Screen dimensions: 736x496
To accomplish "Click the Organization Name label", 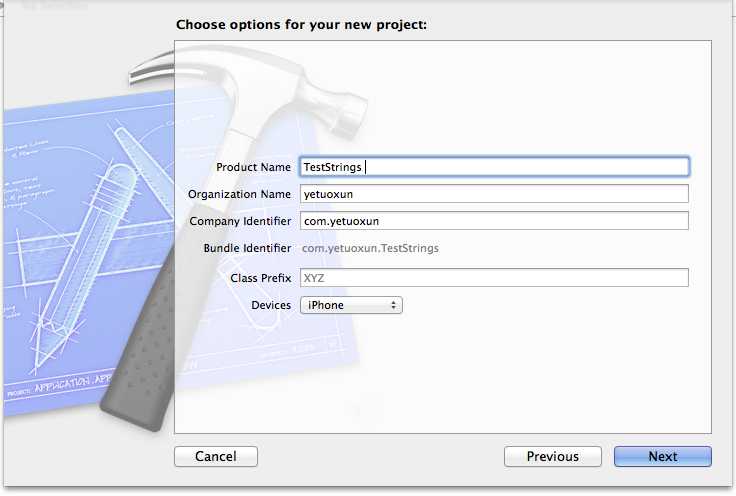I will coord(239,194).
